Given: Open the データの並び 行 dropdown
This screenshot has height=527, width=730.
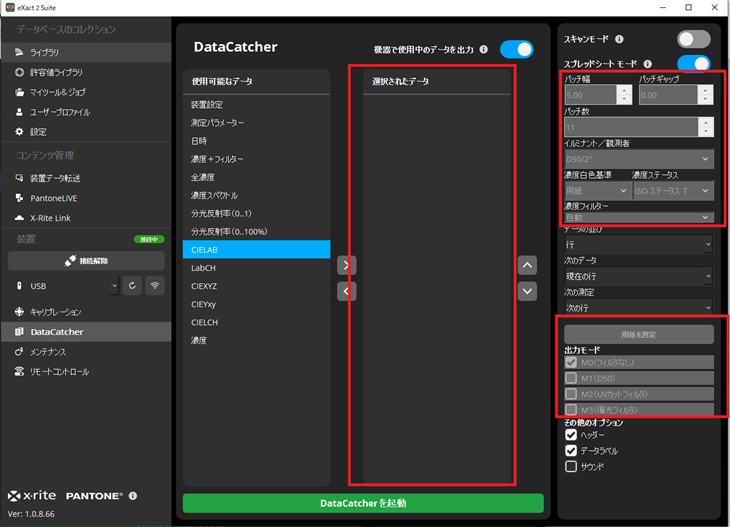Looking at the screenshot, I should click(638, 244).
